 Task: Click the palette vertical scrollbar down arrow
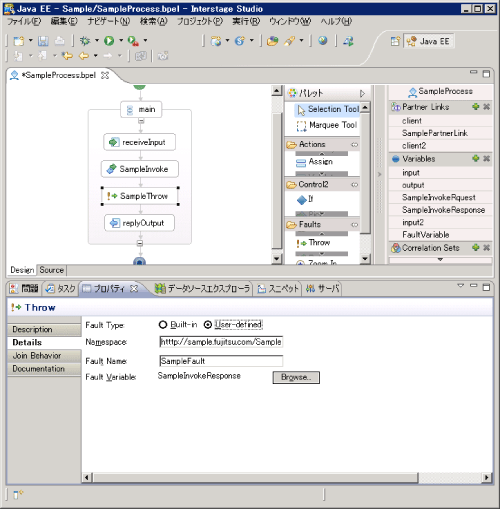coord(365,259)
